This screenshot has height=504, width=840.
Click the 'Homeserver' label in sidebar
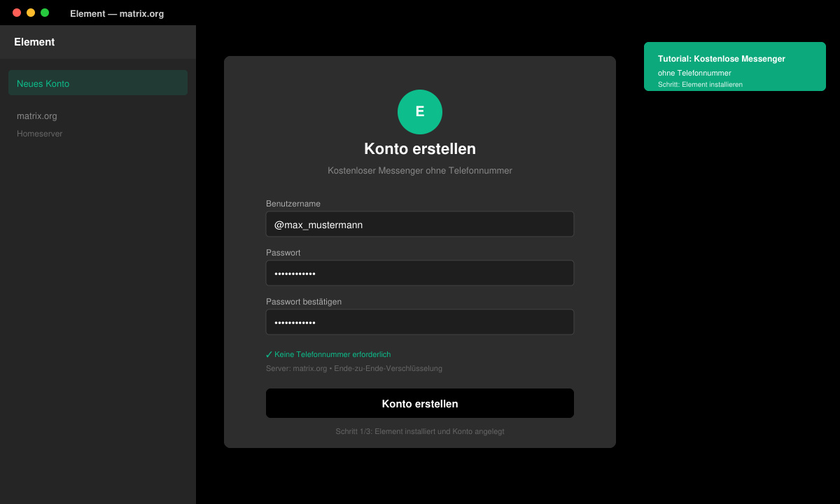[40, 134]
